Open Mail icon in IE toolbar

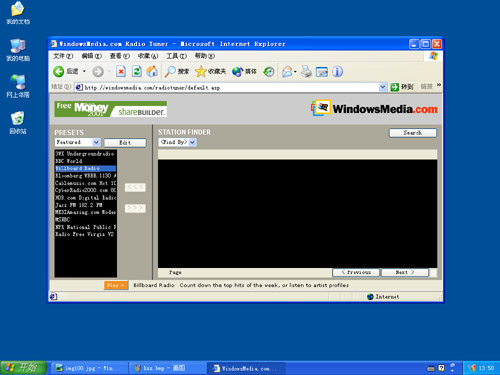pyautogui.click(x=287, y=71)
